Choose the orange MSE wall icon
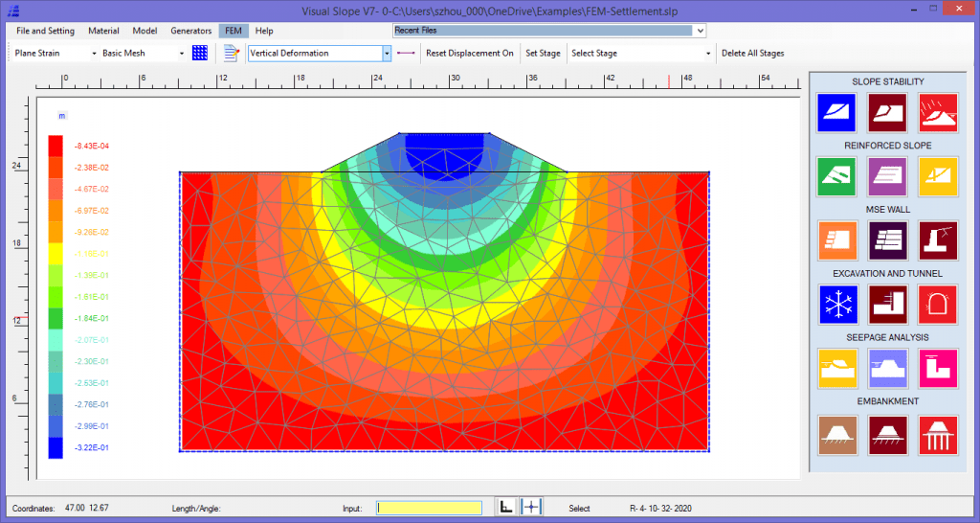980x523 pixels. 837,240
